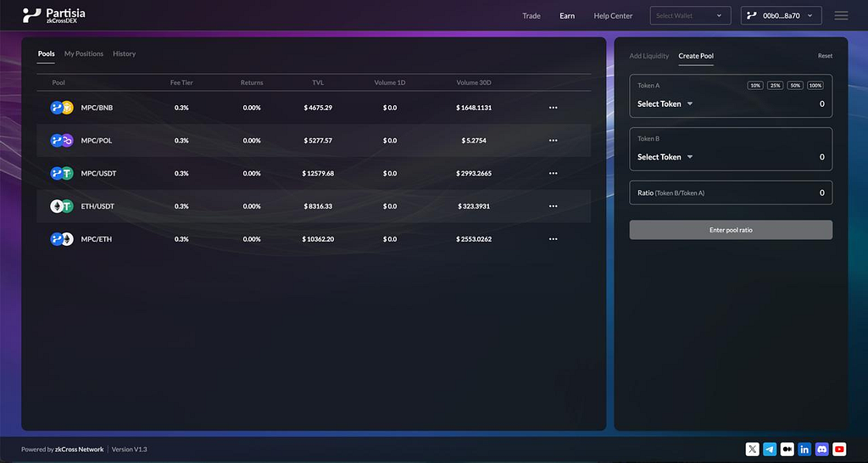
Task: Switch to the Pools tab
Action: tap(46, 53)
